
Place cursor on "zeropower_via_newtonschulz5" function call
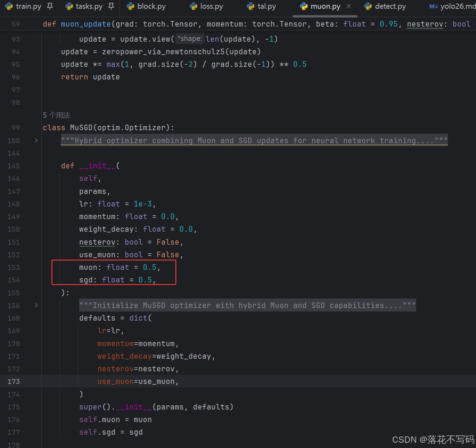click(x=163, y=52)
